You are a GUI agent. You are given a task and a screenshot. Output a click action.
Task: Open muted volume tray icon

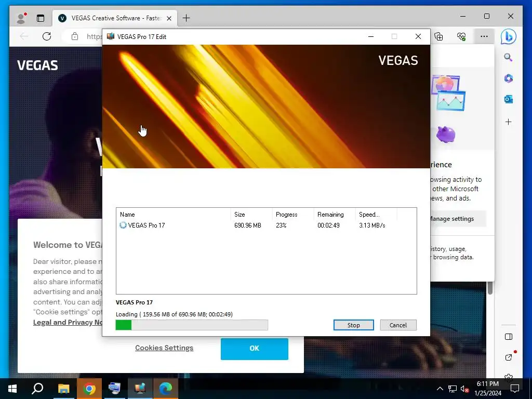pos(465,389)
